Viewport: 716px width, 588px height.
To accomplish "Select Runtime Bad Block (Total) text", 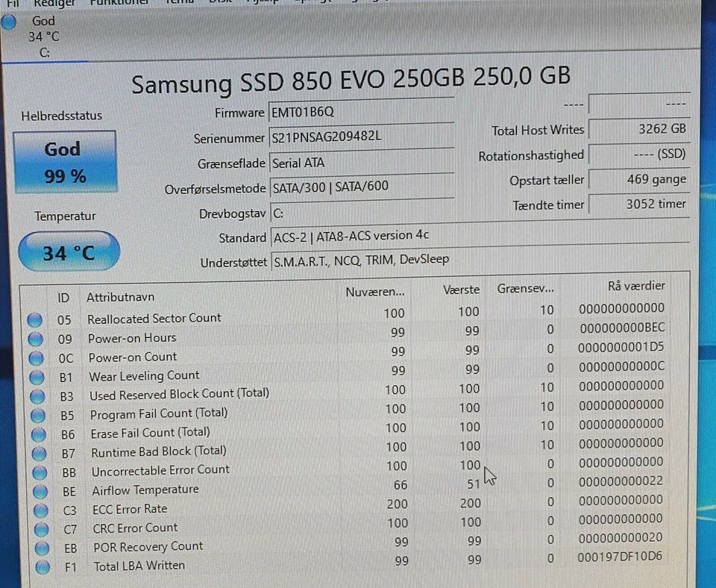I will tap(159, 452).
